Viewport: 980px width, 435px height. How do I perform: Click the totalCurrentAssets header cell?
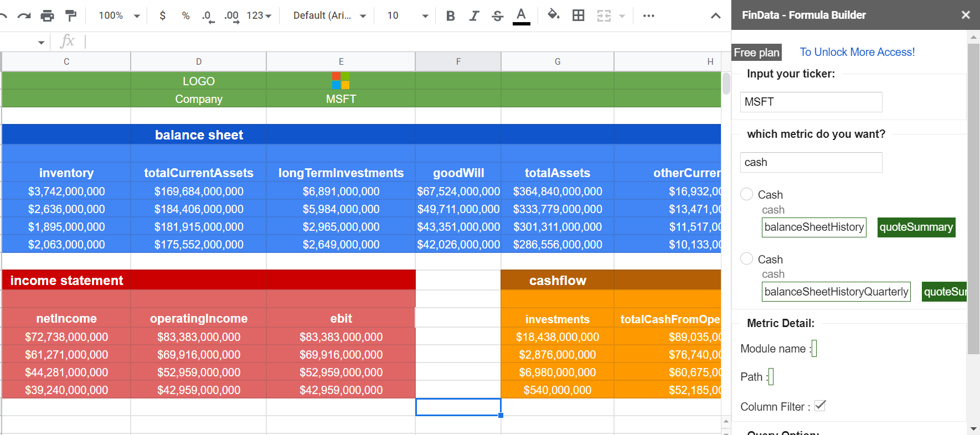[x=199, y=173]
